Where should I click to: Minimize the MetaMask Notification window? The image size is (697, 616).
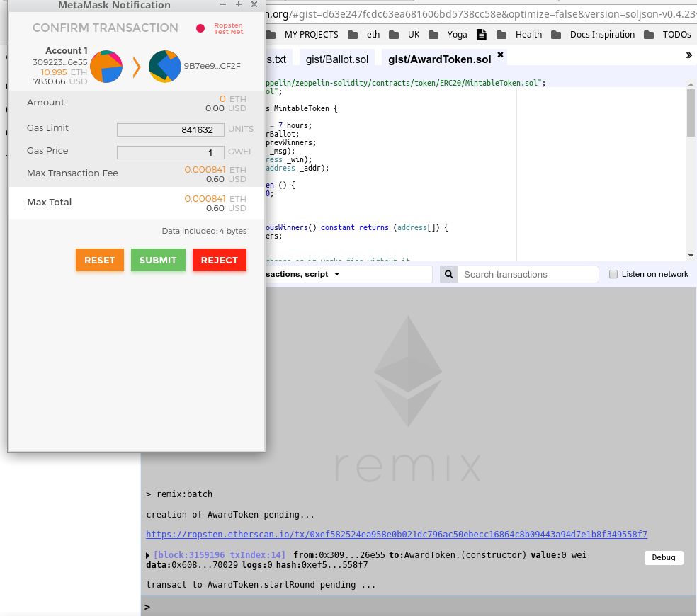coord(223,4)
